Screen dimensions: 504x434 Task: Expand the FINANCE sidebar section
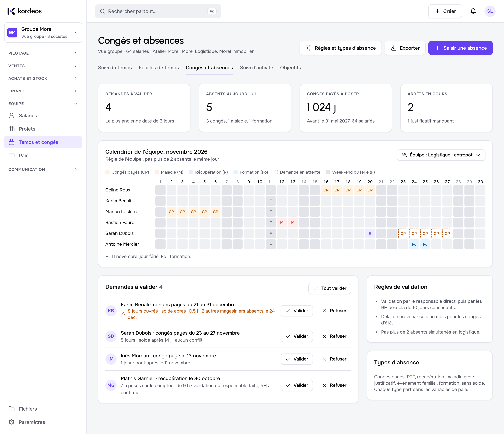[43, 91]
